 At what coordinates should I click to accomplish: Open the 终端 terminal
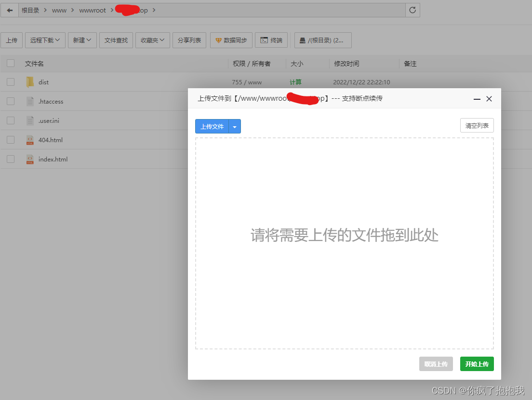point(271,40)
